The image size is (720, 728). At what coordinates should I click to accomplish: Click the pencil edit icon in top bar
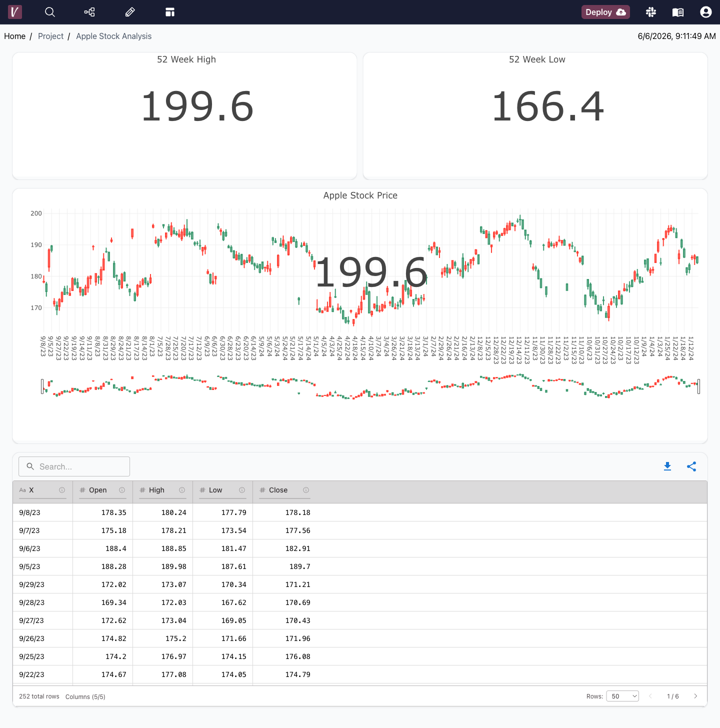[130, 12]
